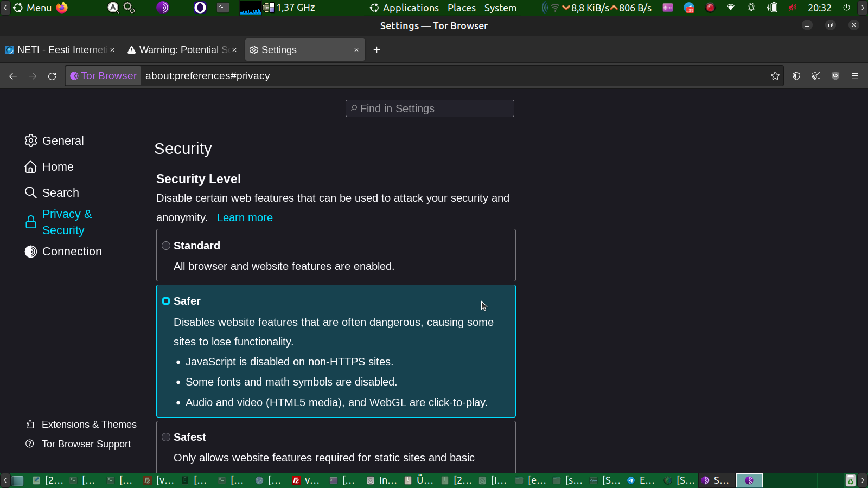Go to the Home settings category
This screenshot has width=868, height=488.
click(x=49, y=167)
